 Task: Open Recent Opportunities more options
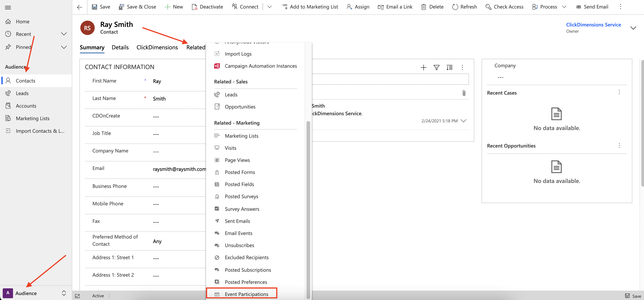pos(619,145)
